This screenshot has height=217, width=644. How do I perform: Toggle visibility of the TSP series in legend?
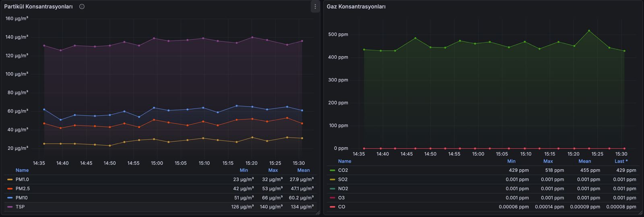[20, 207]
